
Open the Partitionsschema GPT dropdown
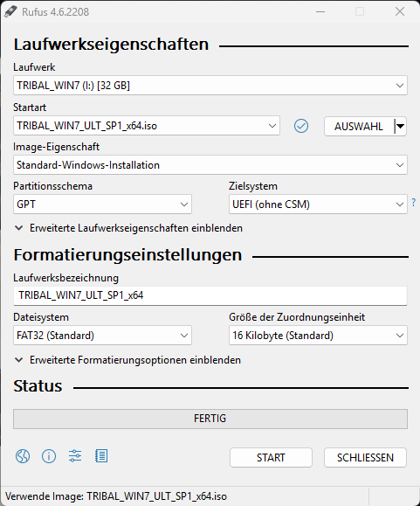102,204
